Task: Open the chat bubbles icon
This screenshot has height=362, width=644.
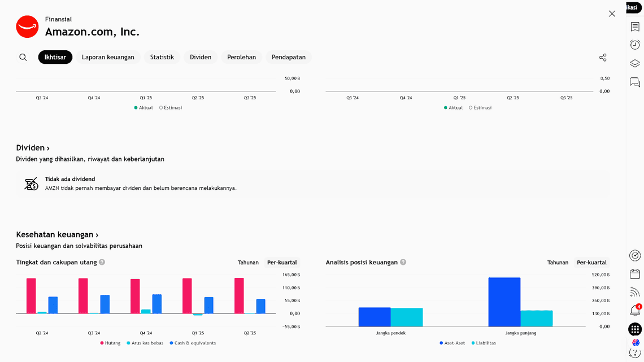Action: point(635,82)
